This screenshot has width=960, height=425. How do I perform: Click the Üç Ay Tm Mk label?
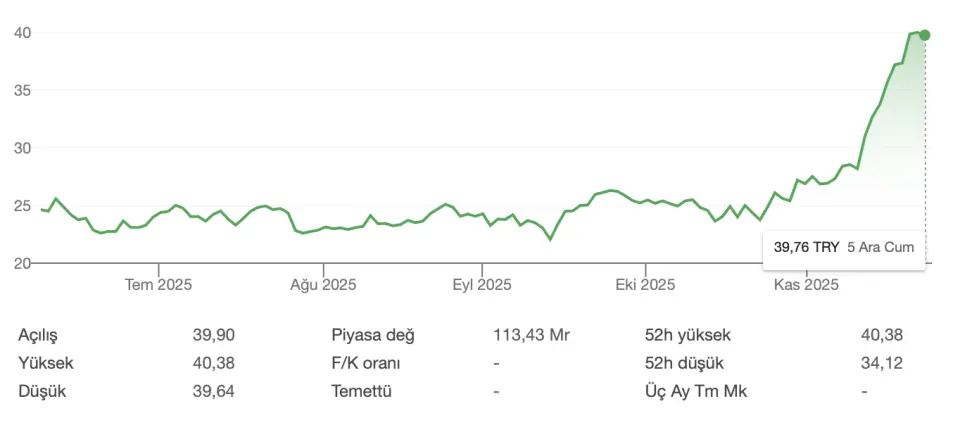tap(693, 391)
